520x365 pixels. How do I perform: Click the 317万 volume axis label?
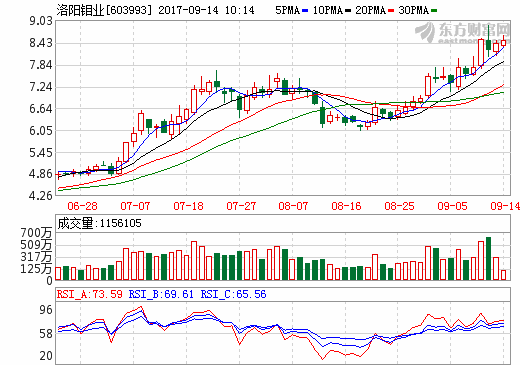[36, 257]
